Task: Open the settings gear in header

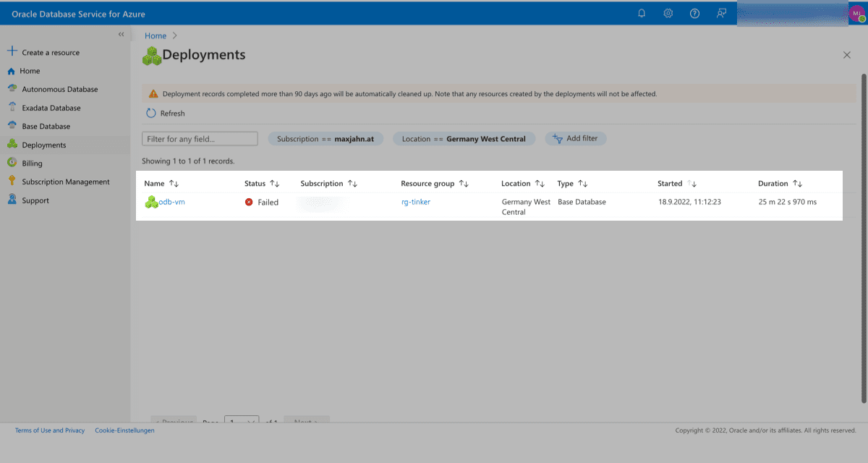Action: (668, 13)
